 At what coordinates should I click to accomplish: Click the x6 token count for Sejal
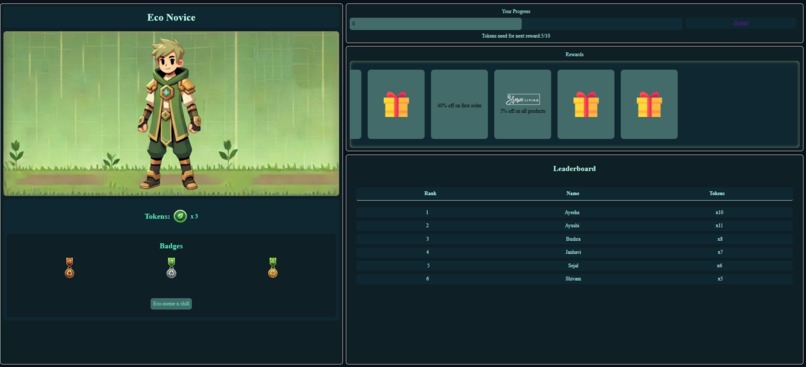[720, 266]
